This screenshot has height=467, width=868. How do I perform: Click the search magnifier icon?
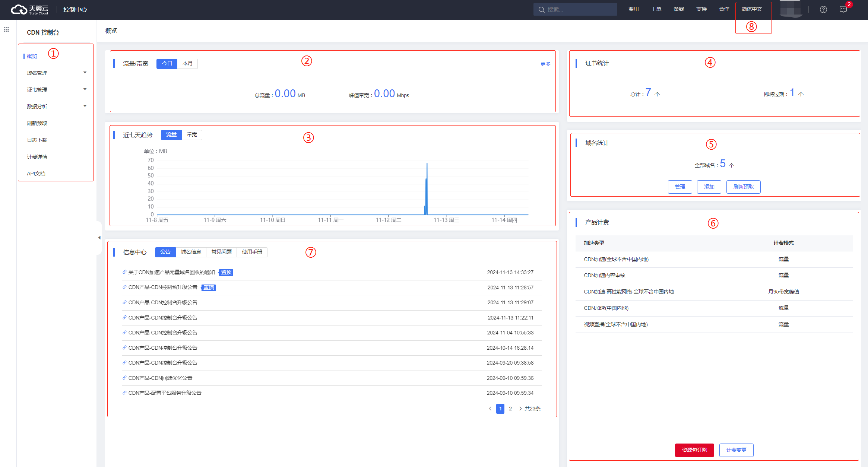point(542,10)
